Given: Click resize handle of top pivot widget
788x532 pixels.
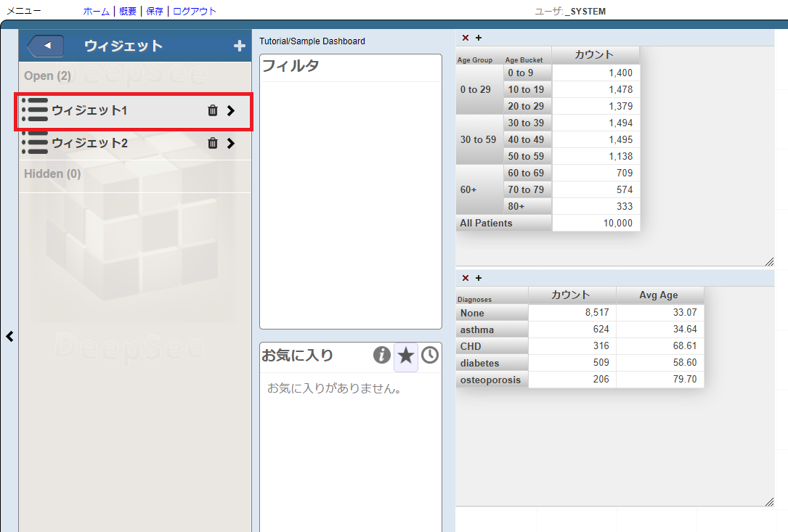Looking at the screenshot, I should (x=769, y=261).
